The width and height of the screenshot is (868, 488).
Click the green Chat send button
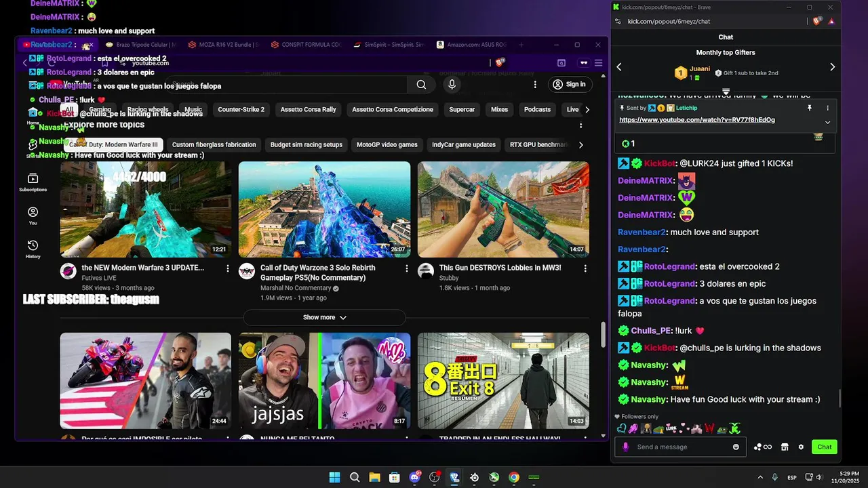(825, 447)
